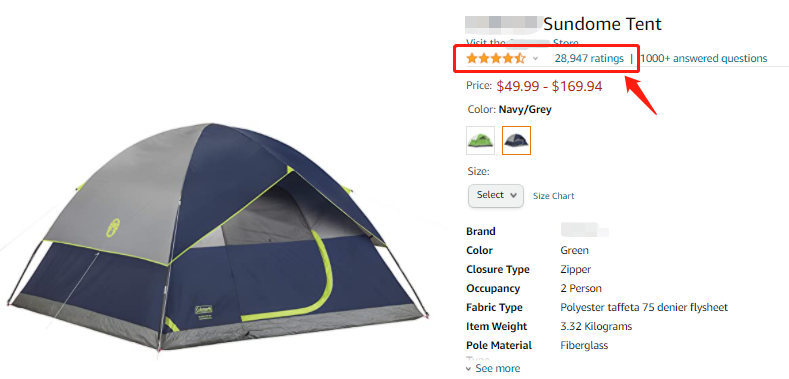Click the small Coleman label near tent door

pyautogui.click(x=204, y=310)
